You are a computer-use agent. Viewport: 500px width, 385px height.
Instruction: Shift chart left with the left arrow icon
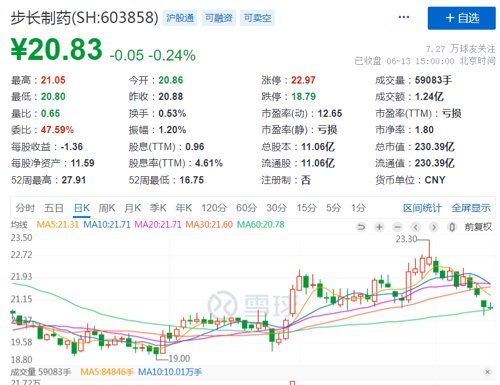pyautogui.click(x=416, y=227)
